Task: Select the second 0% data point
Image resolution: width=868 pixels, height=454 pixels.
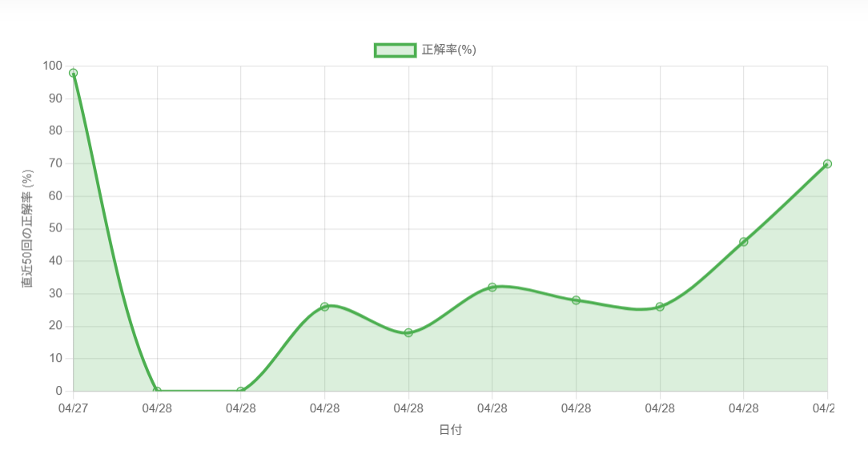Action: (241, 391)
